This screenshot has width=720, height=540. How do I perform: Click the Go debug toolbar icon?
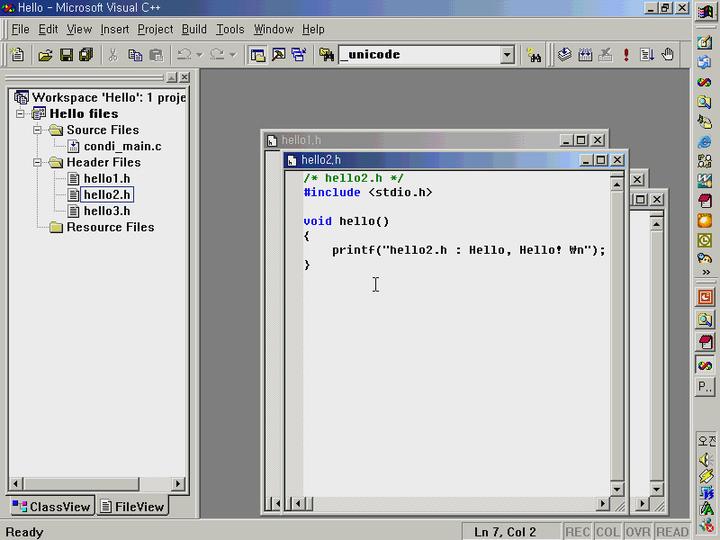click(647, 55)
